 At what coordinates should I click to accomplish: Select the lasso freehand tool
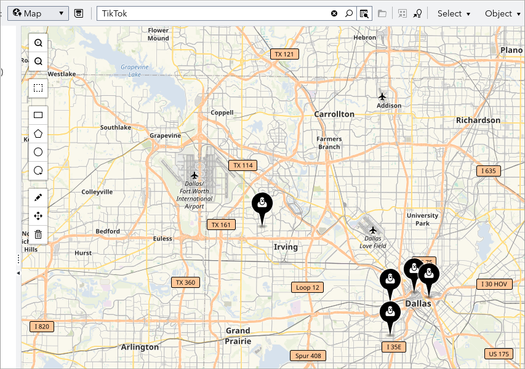coord(38,171)
